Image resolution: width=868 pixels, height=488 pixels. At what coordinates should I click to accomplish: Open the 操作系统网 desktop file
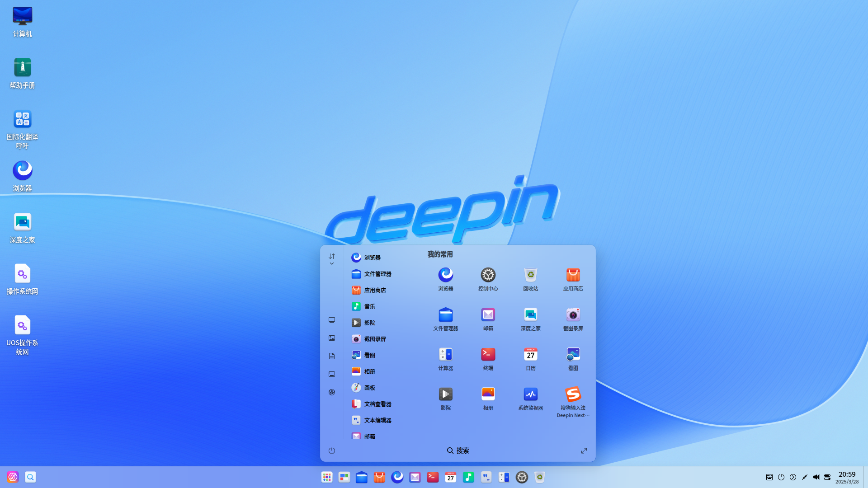pyautogui.click(x=22, y=279)
